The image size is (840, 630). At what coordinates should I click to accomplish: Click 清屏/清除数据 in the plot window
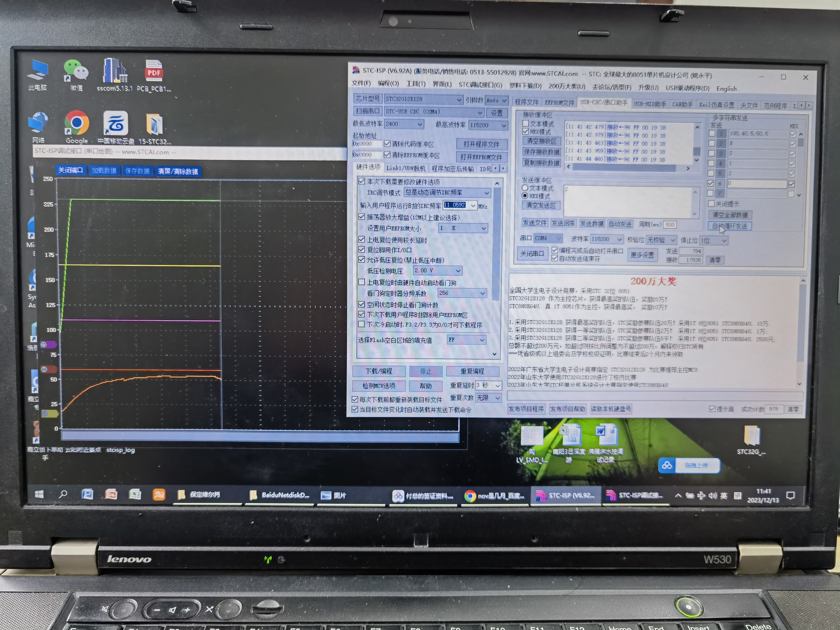click(178, 171)
